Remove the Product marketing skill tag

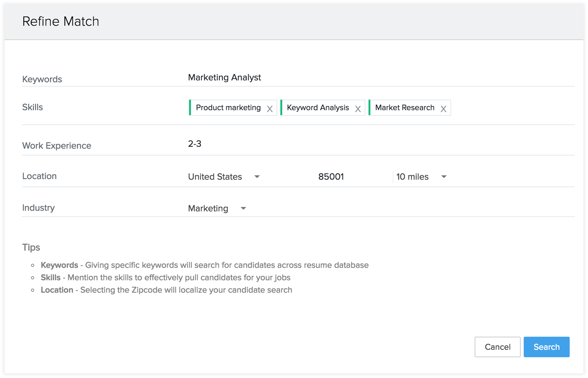tap(270, 109)
